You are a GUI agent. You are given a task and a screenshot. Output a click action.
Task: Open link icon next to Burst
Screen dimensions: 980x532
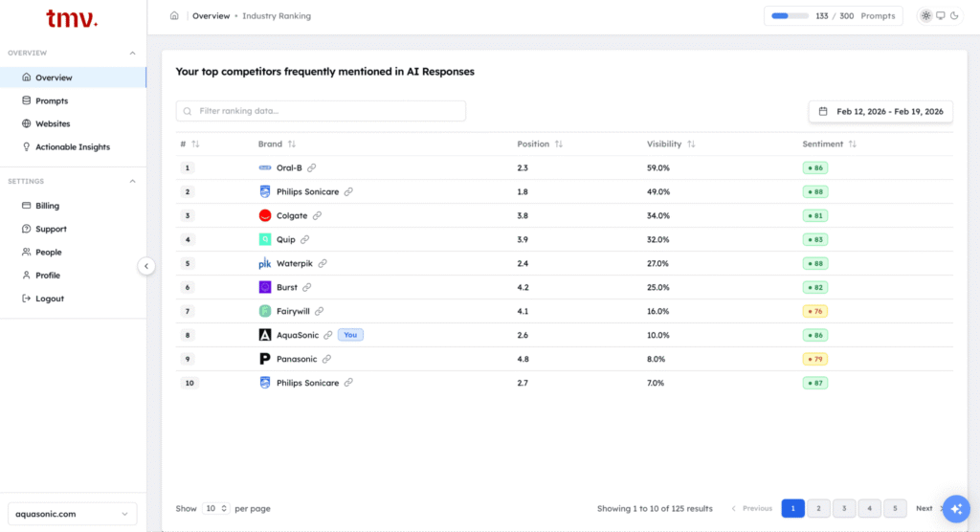(307, 288)
